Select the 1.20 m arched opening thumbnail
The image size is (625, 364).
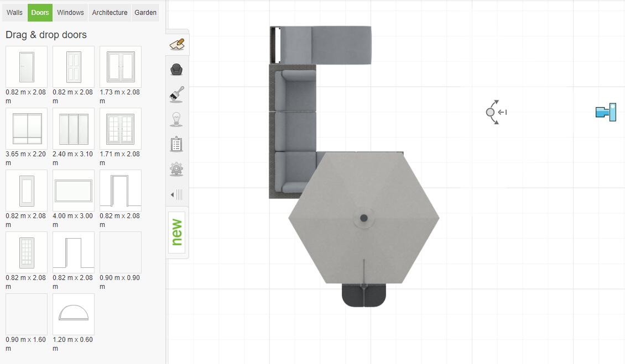click(74, 314)
